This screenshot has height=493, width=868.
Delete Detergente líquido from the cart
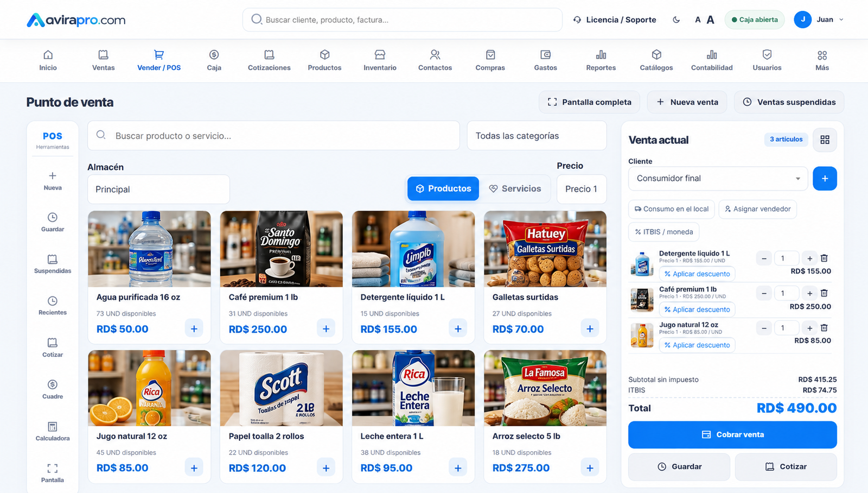pos(824,258)
